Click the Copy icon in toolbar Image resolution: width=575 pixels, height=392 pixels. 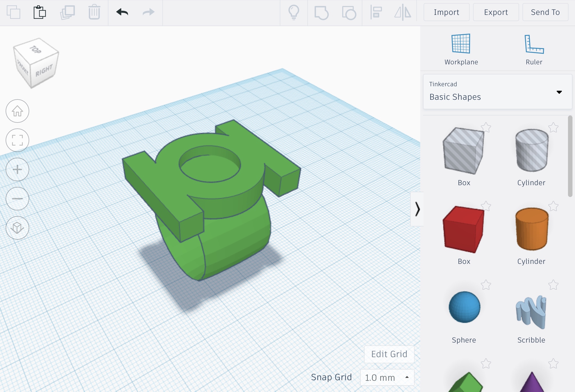coord(13,12)
